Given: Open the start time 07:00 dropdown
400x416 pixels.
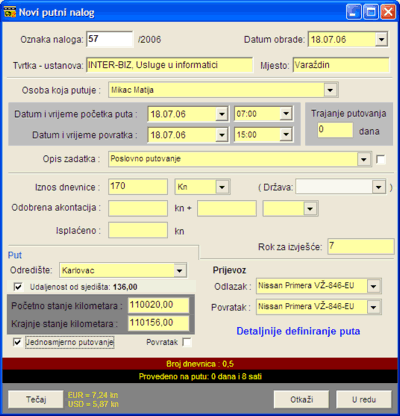Looking at the screenshot, I should tap(285, 114).
